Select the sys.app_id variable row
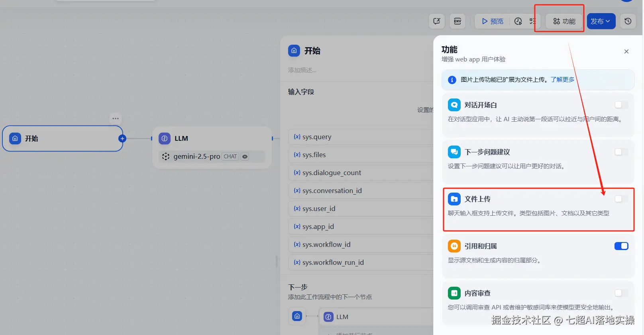 (x=361, y=227)
